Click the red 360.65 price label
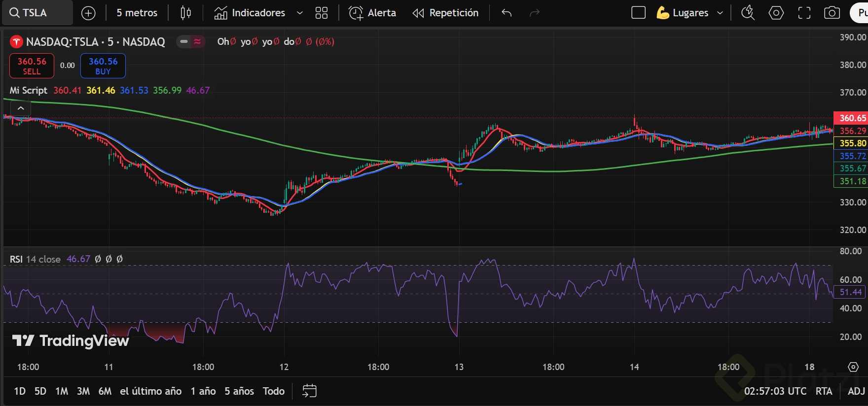 pos(851,118)
